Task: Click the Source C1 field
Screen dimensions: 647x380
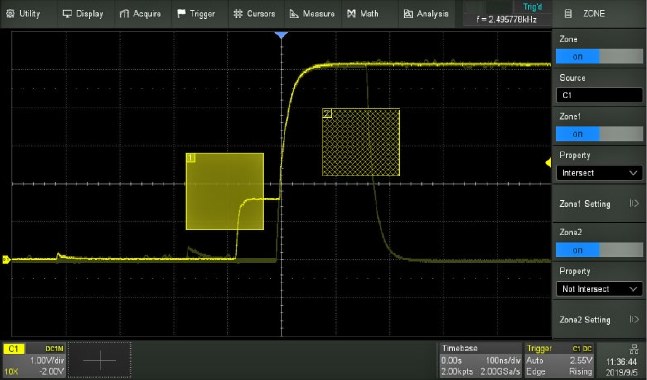Action: 599,95
